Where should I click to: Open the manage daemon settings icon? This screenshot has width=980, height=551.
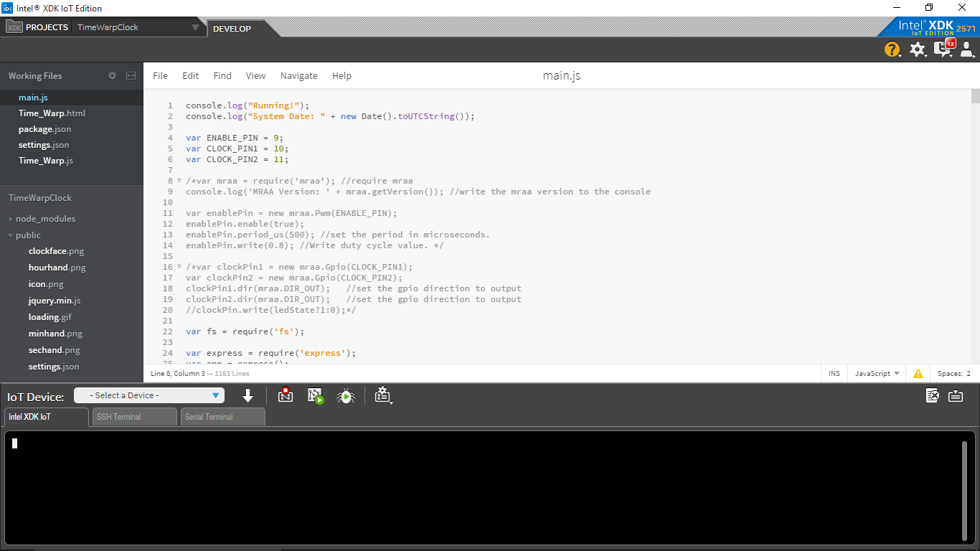383,395
